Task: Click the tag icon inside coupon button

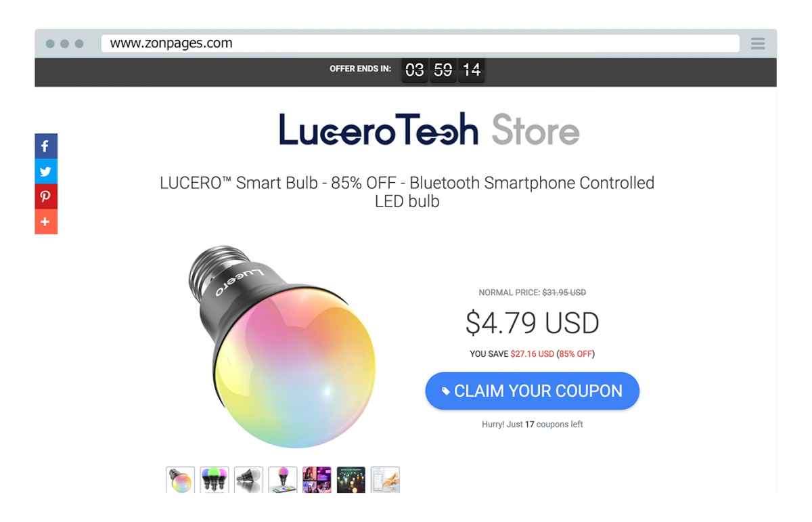Action: click(x=446, y=391)
